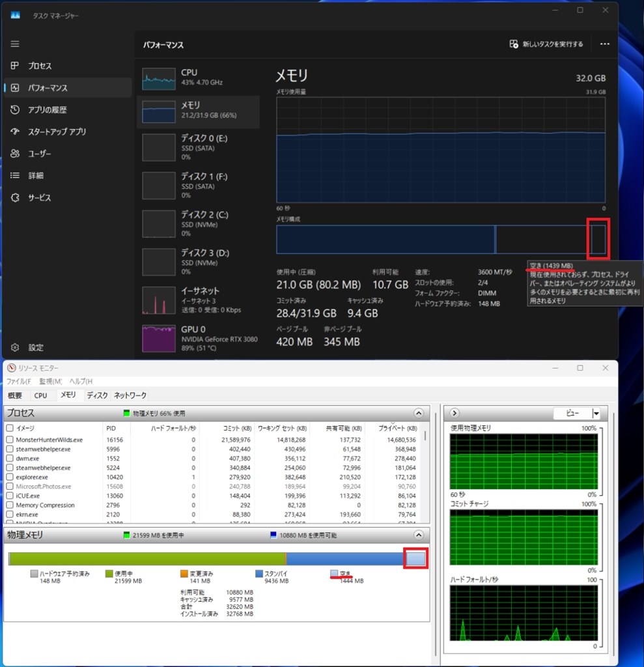644x667 pixels.
Task: Open 設定 at the bottom of sidebar
Action: (35, 347)
